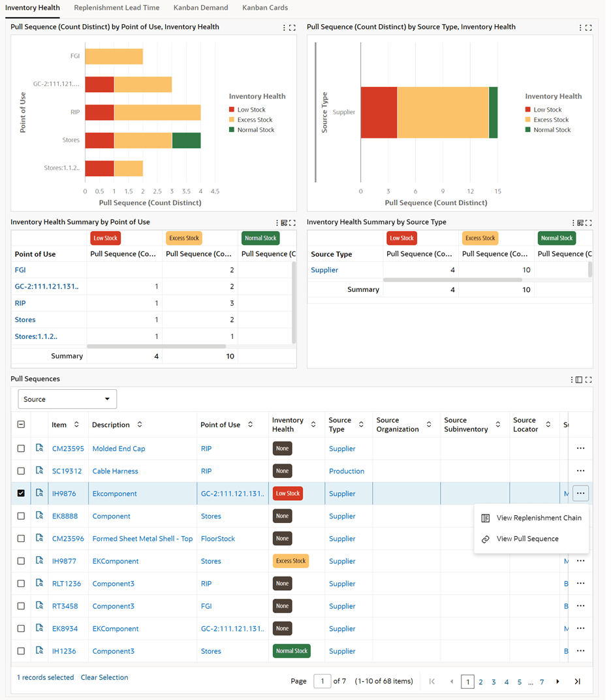The height and width of the screenshot is (700, 611).
Task: Switch to Kanban Demand tab
Action: [x=201, y=8]
